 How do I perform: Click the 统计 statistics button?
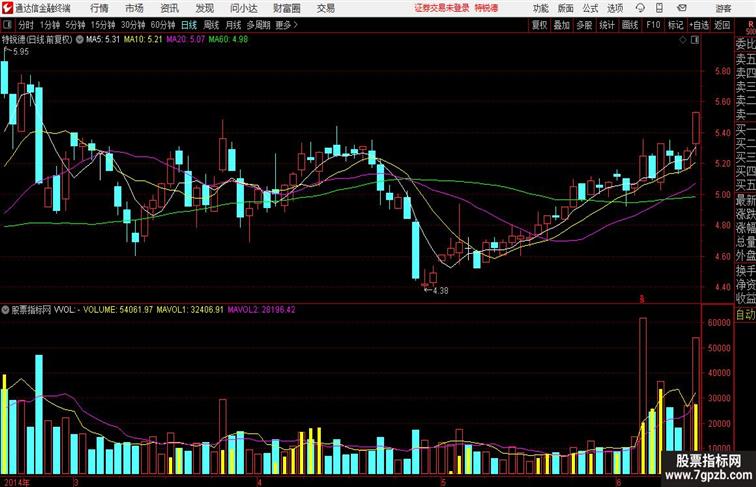point(607,25)
